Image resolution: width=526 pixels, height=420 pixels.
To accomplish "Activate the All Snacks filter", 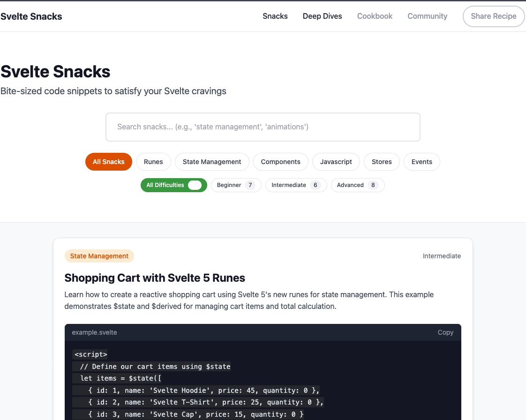I will pyautogui.click(x=108, y=161).
